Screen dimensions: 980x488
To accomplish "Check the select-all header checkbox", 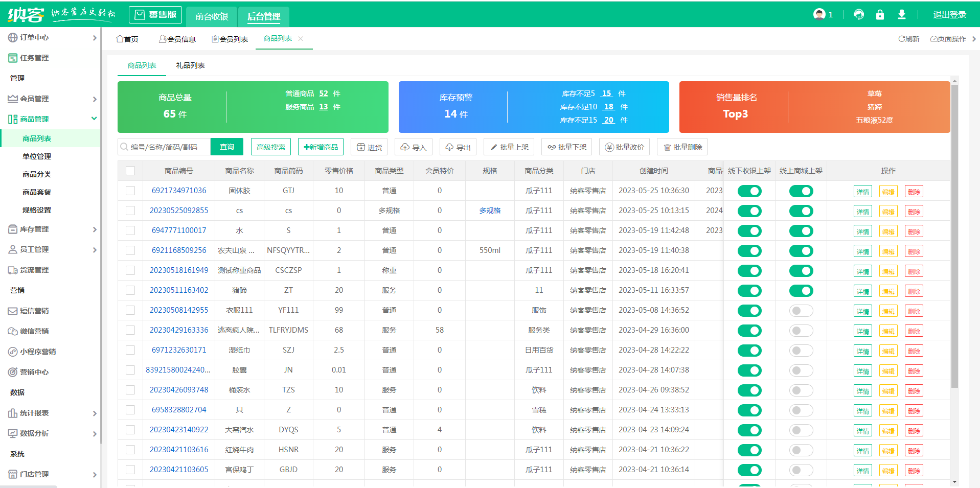I will click(130, 171).
